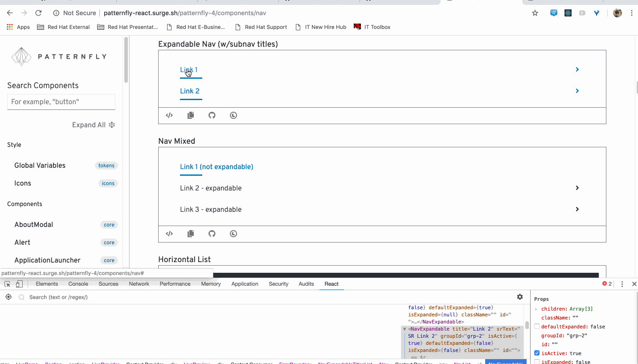Viewport: 638px width, 364px height.
Task: Expand the Link 2 - expandable chevron
Action: click(x=577, y=188)
